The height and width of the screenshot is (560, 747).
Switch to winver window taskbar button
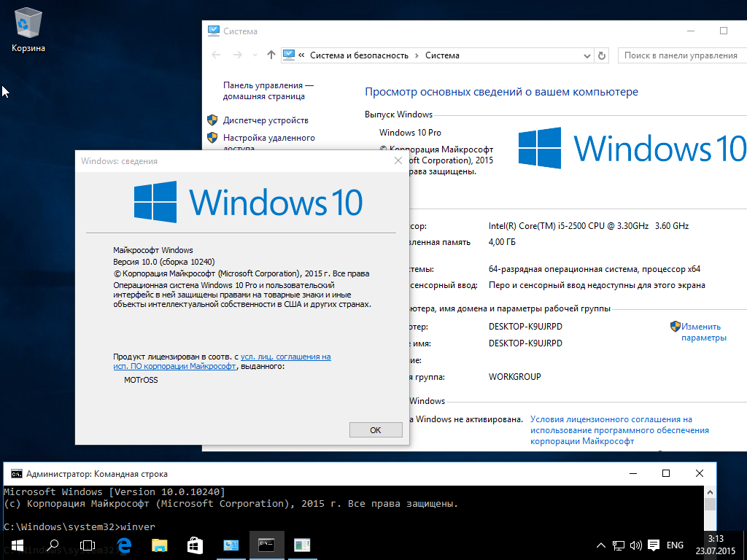click(x=302, y=545)
